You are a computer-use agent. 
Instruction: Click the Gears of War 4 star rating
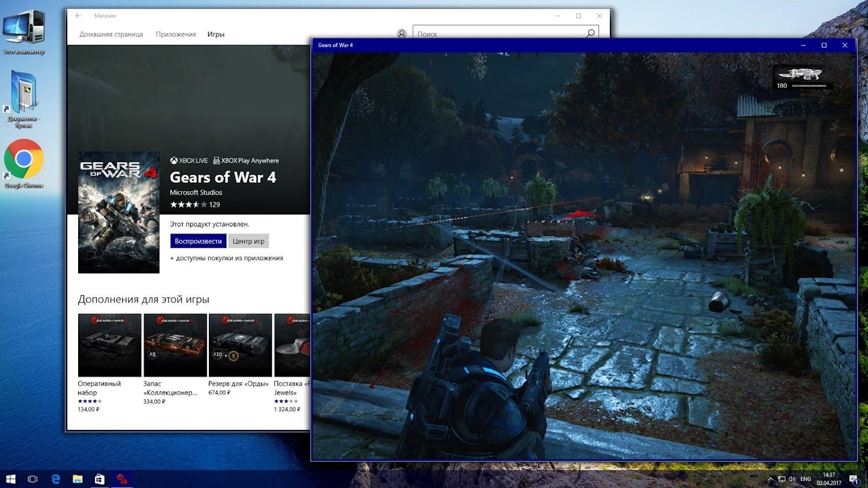(x=188, y=204)
